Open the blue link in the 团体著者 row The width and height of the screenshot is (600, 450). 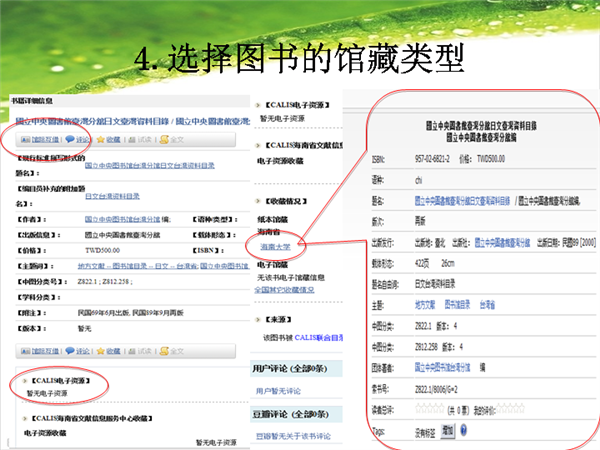(x=443, y=368)
